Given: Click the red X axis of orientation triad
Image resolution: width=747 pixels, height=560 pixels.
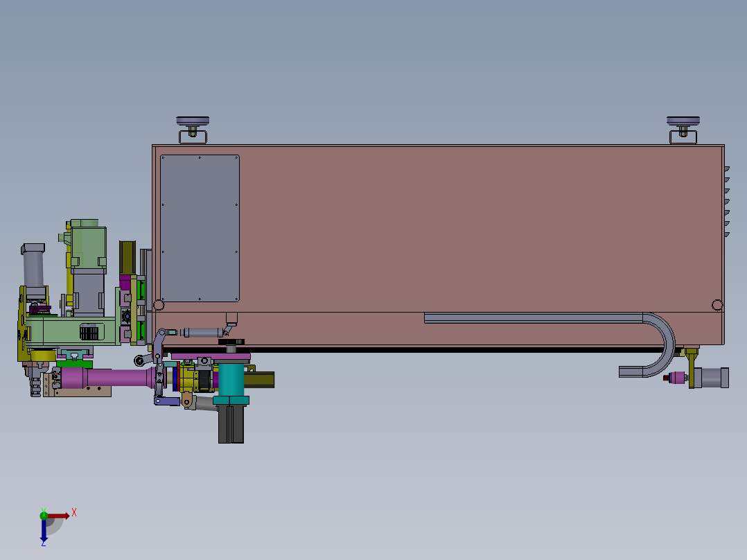Looking at the screenshot, I should tap(58, 516).
